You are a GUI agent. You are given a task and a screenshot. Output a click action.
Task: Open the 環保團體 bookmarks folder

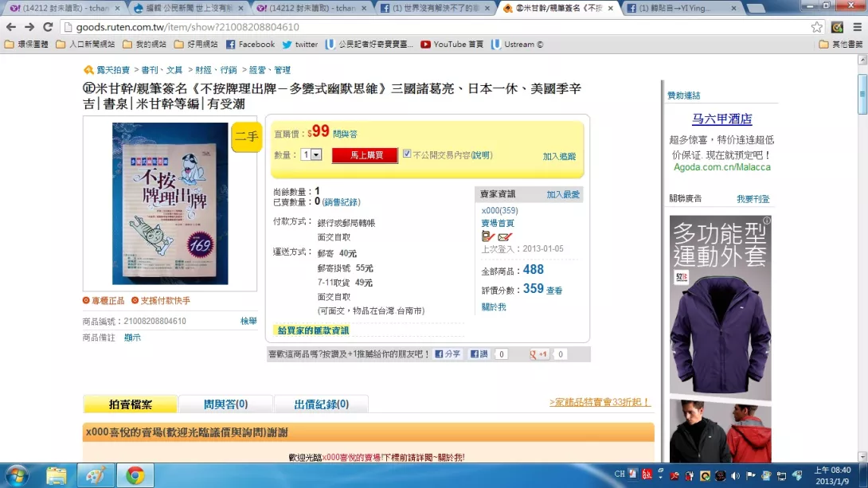click(x=26, y=45)
